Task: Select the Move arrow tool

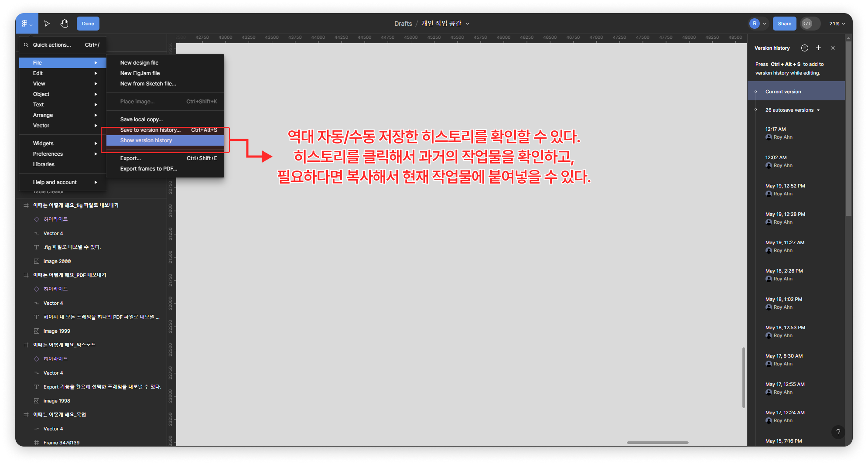Action: pyautogui.click(x=47, y=24)
